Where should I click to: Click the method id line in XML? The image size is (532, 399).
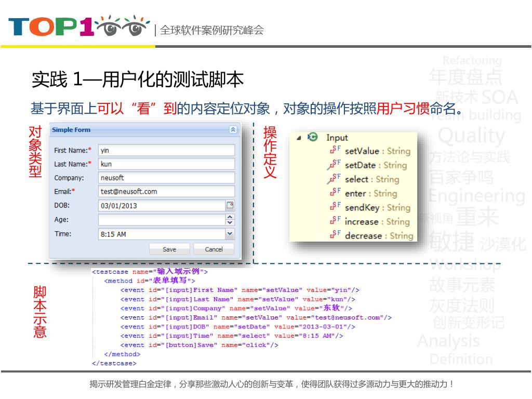click(150, 281)
